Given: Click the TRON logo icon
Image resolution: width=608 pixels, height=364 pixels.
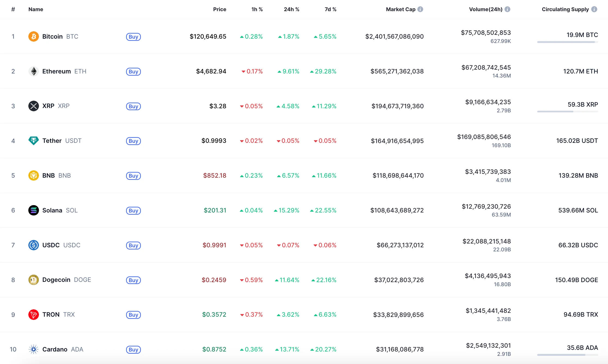Looking at the screenshot, I should (x=34, y=314).
